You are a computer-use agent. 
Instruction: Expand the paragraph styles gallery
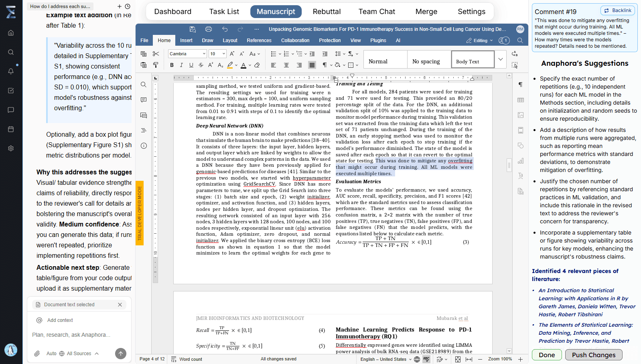(x=500, y=59)
